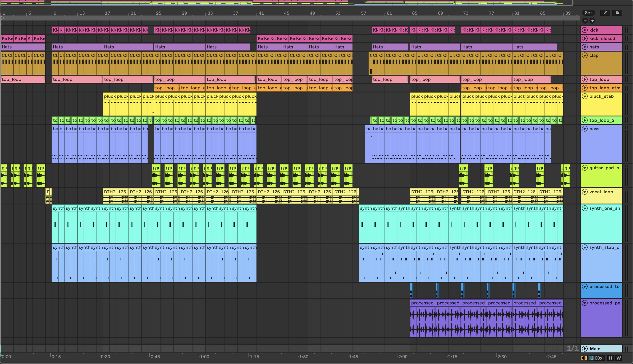Click the Set locator button
This screenshot has width=633, height=364.
click(x=588, y=13)
